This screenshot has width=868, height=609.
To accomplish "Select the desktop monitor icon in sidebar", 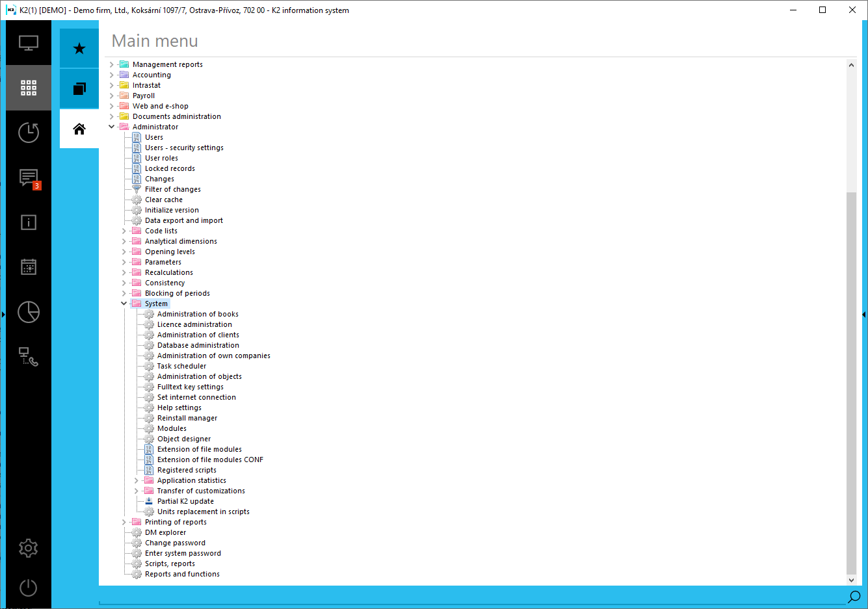I will tap(28, 42).
